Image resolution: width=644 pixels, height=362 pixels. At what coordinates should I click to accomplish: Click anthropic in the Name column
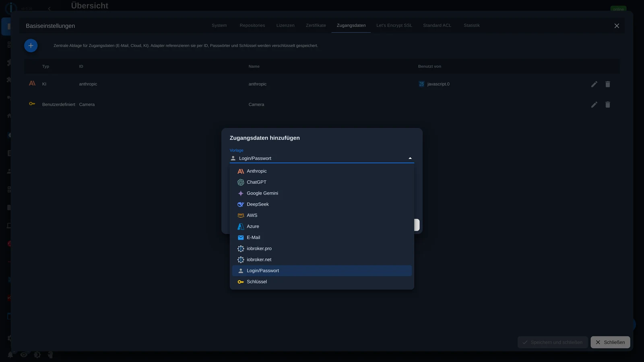pos(258,84)
